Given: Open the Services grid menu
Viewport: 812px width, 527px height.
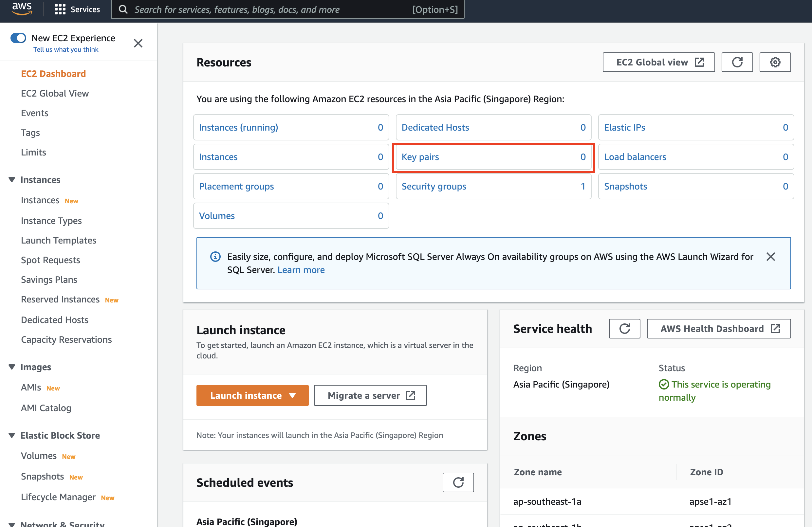Looking at the screenshot, I should click(78, 9).
